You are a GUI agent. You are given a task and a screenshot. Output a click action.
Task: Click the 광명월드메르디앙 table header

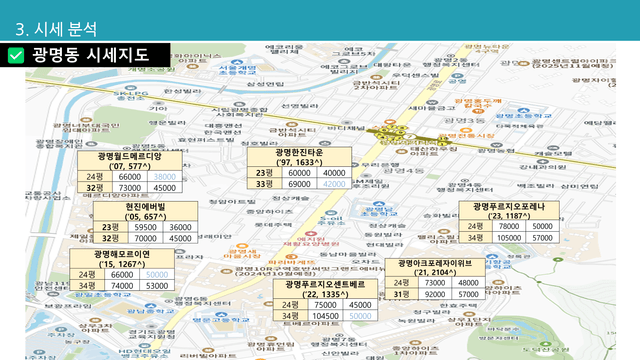coord(130,161)
